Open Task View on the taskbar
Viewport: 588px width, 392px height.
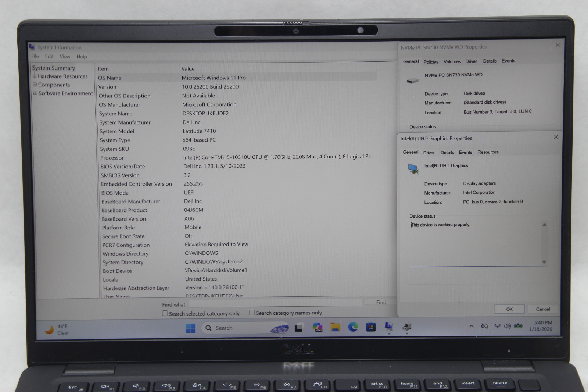coord(298,328)
